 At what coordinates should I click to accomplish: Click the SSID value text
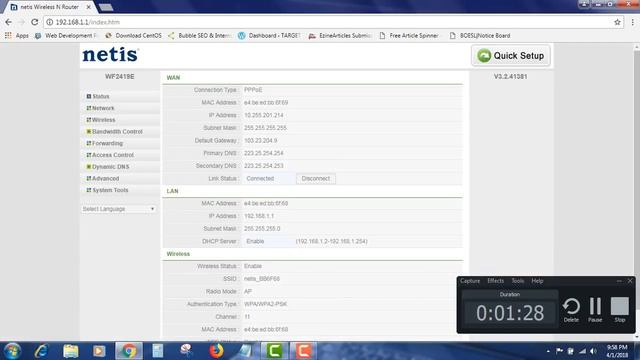point(262,279)
